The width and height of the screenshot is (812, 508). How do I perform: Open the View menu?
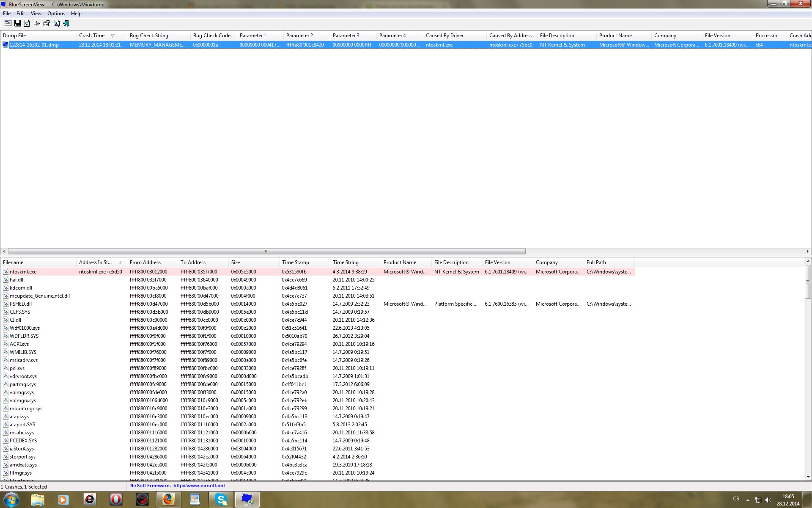click(36, 14)
